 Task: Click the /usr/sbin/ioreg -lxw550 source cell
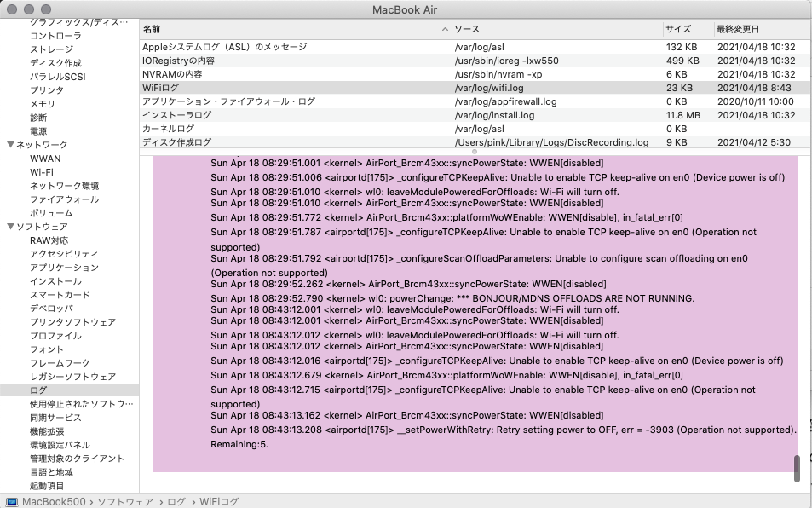pyautogui.click(x=506, y=61)
